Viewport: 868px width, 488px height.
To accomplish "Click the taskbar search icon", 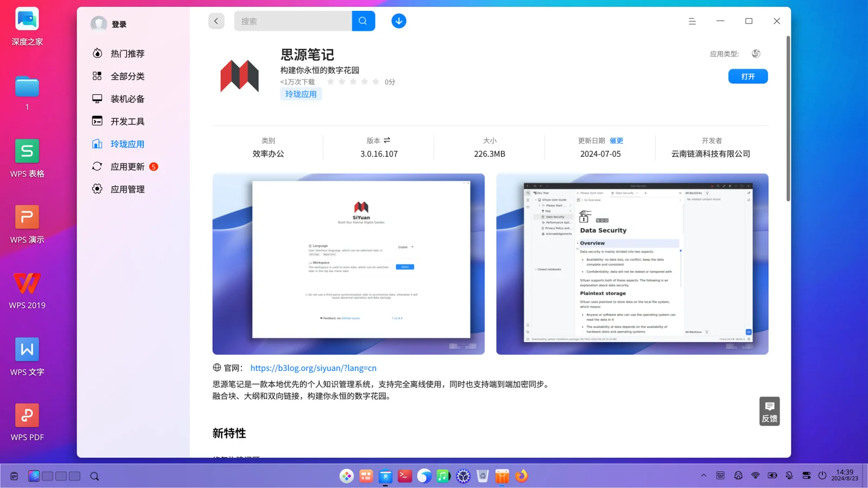I will click(94, 476).
